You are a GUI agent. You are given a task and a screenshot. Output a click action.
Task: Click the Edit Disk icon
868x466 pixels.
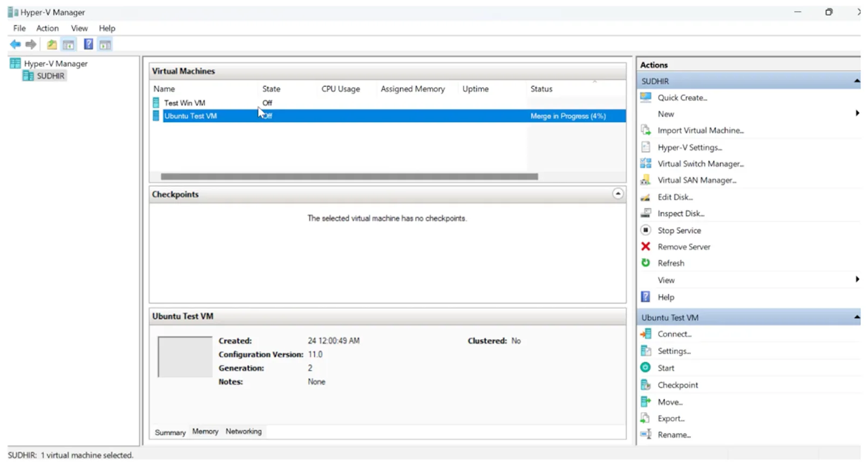tap(646, 197)
